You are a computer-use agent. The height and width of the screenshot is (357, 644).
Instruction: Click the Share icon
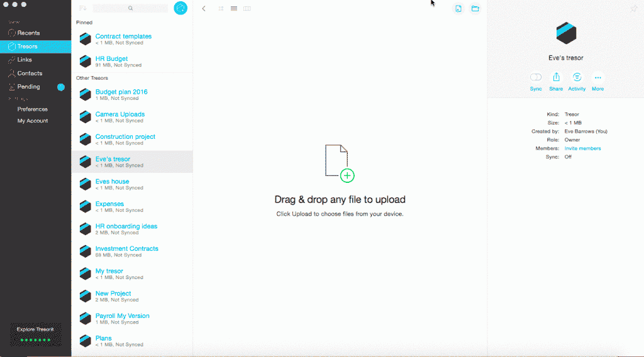coord(556,77)
